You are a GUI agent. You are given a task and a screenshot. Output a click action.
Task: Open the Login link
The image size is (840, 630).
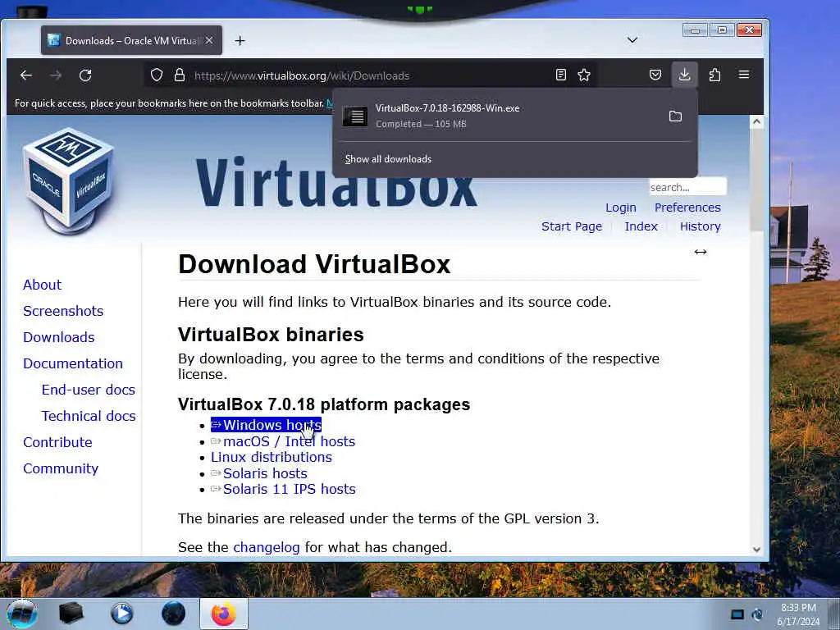point(621,208)
